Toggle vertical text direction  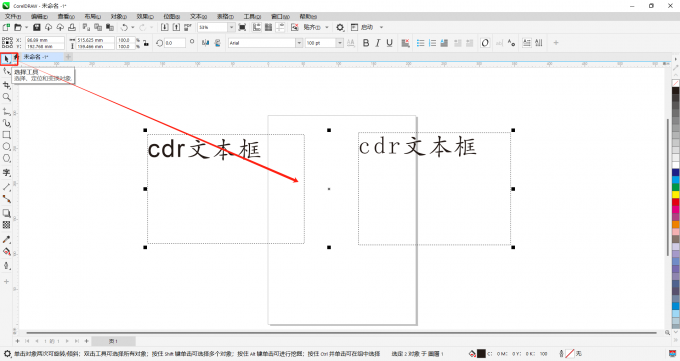click(x=538, y=43)
